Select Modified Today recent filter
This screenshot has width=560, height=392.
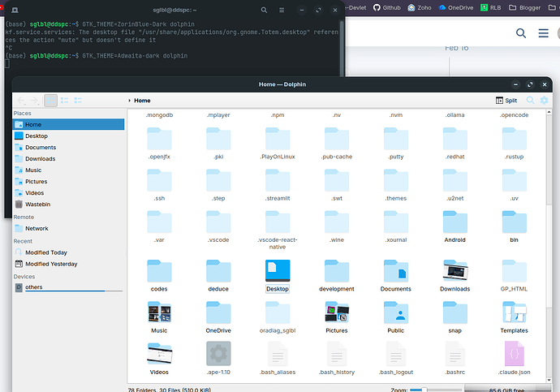(x=46, y=252)
